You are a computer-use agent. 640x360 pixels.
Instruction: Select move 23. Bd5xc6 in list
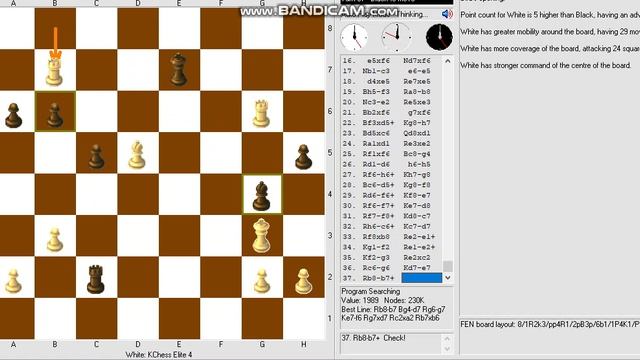[376, 133]
